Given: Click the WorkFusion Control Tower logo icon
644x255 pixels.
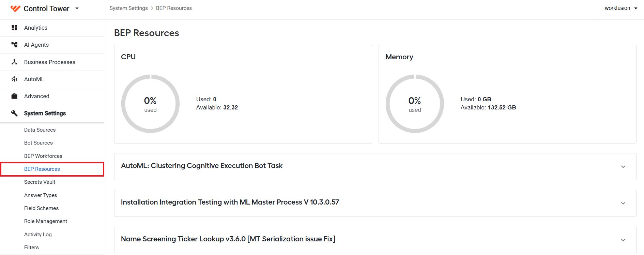Looking at the screenshot, I should pos(15,9).
